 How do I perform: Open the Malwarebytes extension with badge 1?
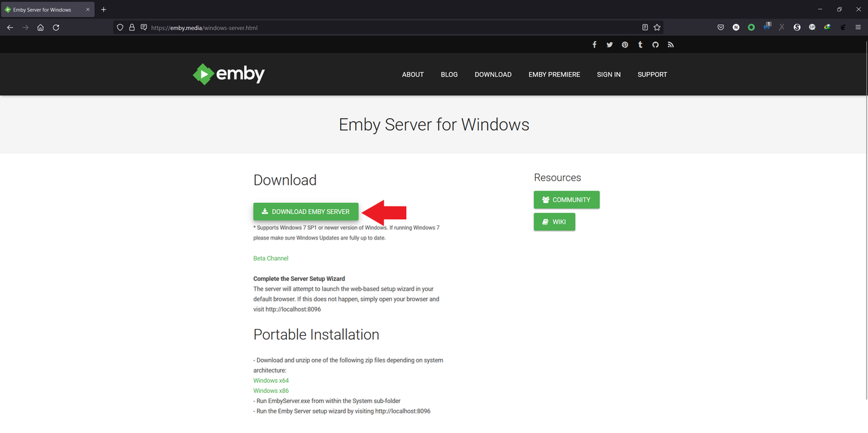[766, 27]
